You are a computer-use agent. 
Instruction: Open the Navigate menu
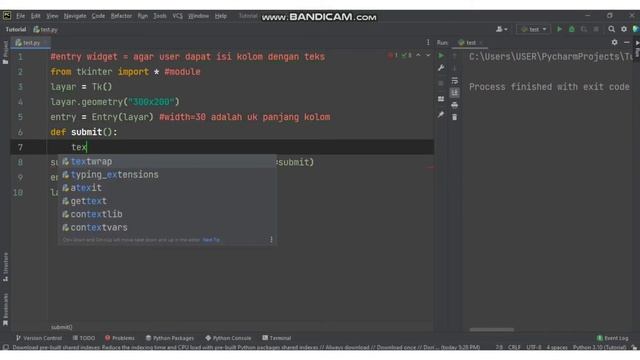click(x=75, y=16)
